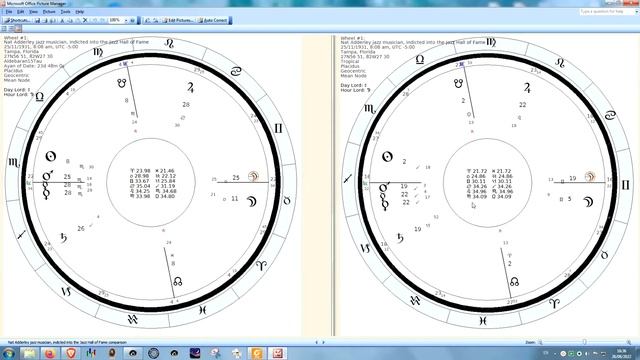Click the picture title in the status bar
The image size is (640, 360).
click(67, 343)
